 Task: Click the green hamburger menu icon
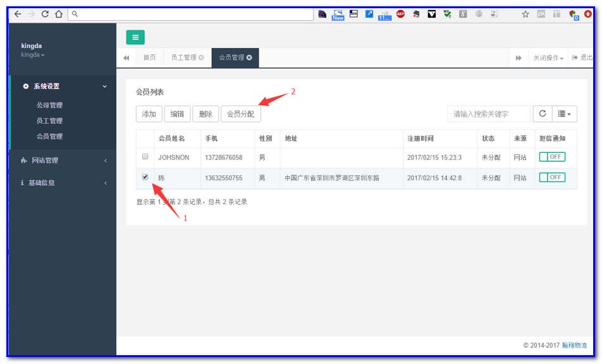pos(135,37)
